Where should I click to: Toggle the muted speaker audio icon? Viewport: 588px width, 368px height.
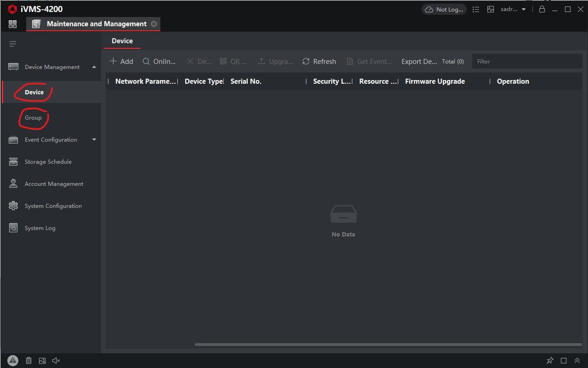point(56,361)
